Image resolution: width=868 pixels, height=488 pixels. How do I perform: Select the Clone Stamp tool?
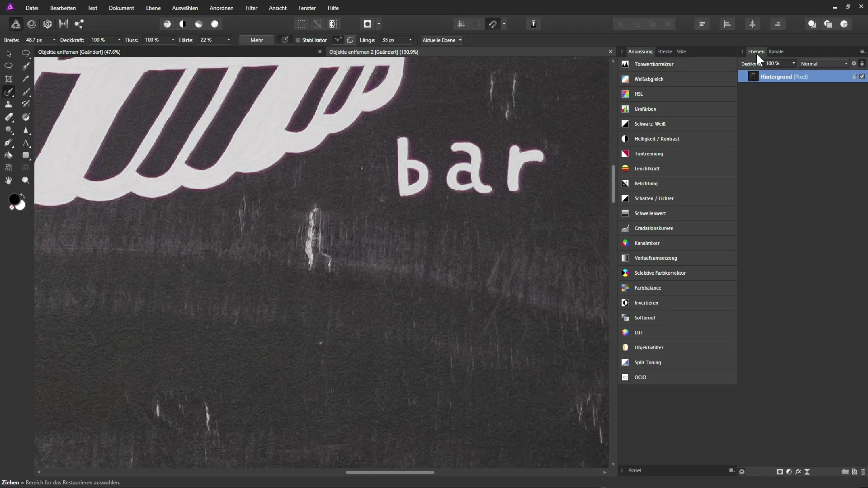point(8,104)
